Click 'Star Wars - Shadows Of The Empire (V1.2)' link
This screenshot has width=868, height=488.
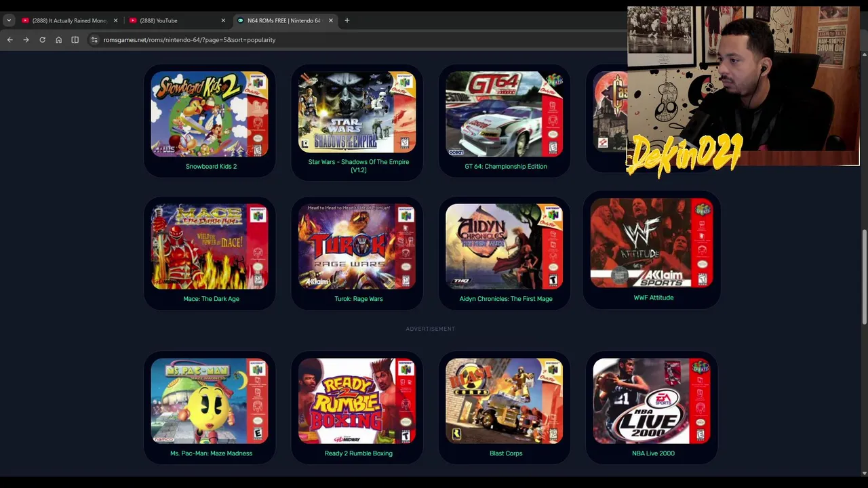tap(359, 165)
